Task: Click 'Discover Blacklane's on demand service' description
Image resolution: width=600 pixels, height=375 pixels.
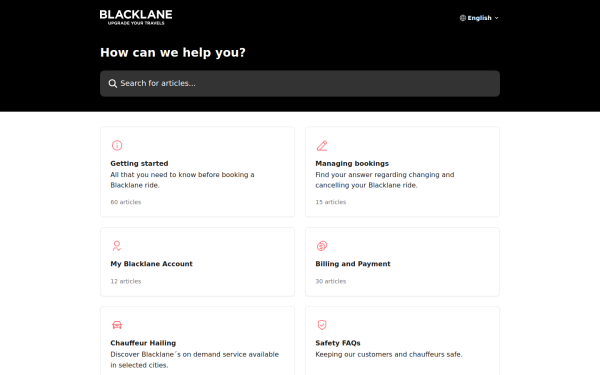Action: 194,360
